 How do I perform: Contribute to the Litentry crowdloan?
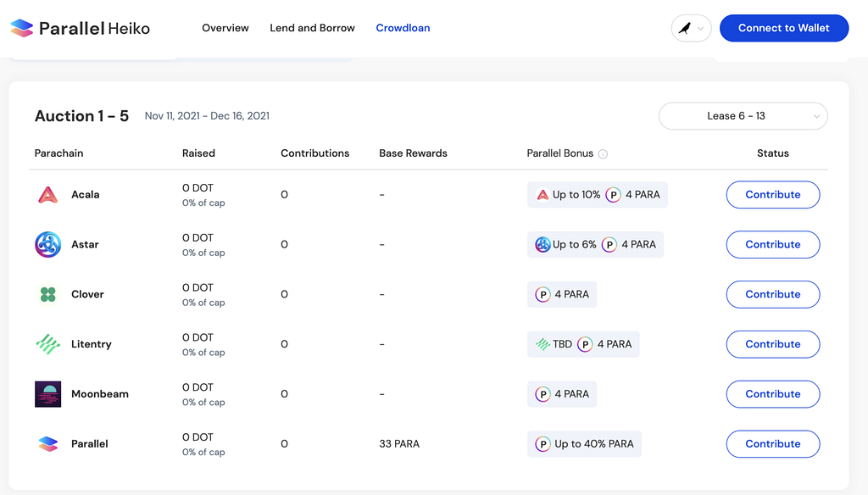click(x=773, y=344)
